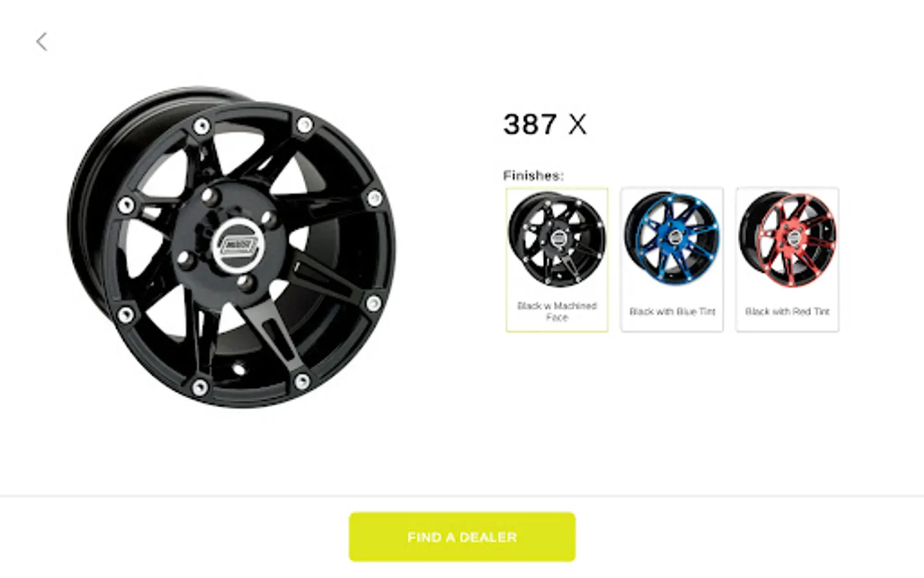Click the center cap of the machined face thumbnail
Screen dimensions: 924x578
coord(559,238)
